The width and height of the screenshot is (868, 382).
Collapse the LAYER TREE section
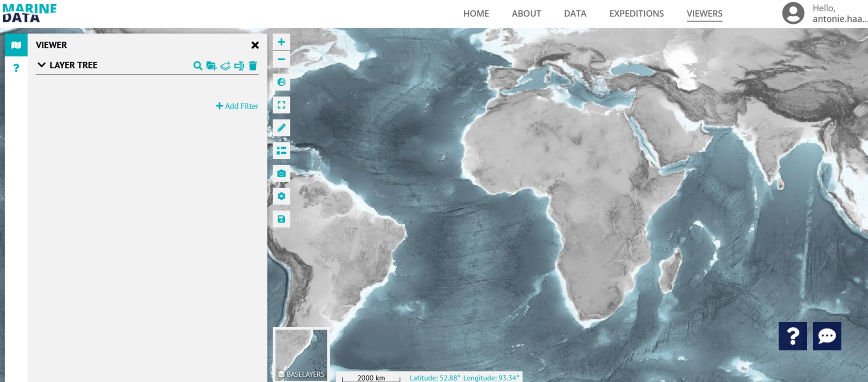point(42,65)
